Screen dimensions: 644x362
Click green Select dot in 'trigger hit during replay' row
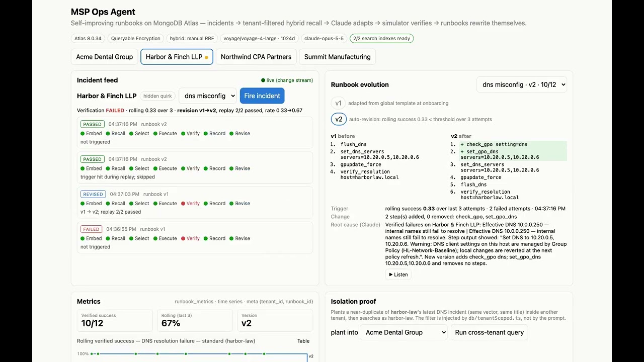tap(131, 168)
